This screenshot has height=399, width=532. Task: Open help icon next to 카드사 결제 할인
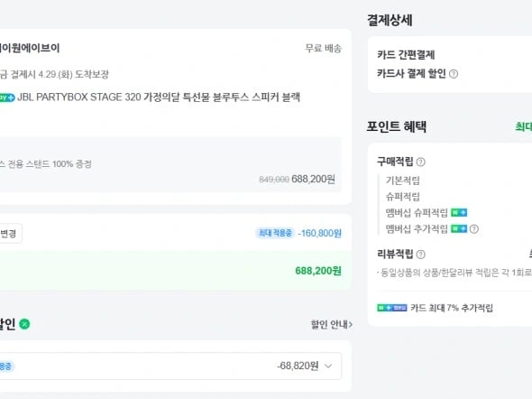click(x=454, y=74)
